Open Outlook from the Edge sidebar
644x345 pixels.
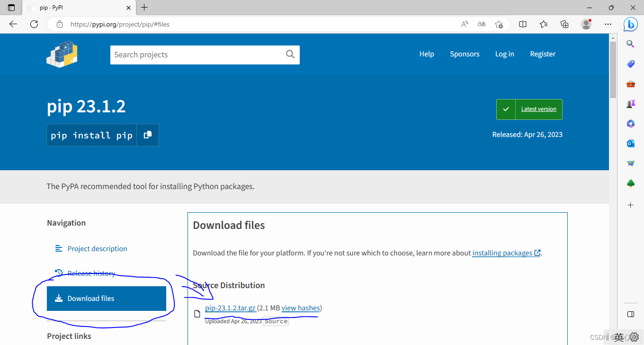630,144
